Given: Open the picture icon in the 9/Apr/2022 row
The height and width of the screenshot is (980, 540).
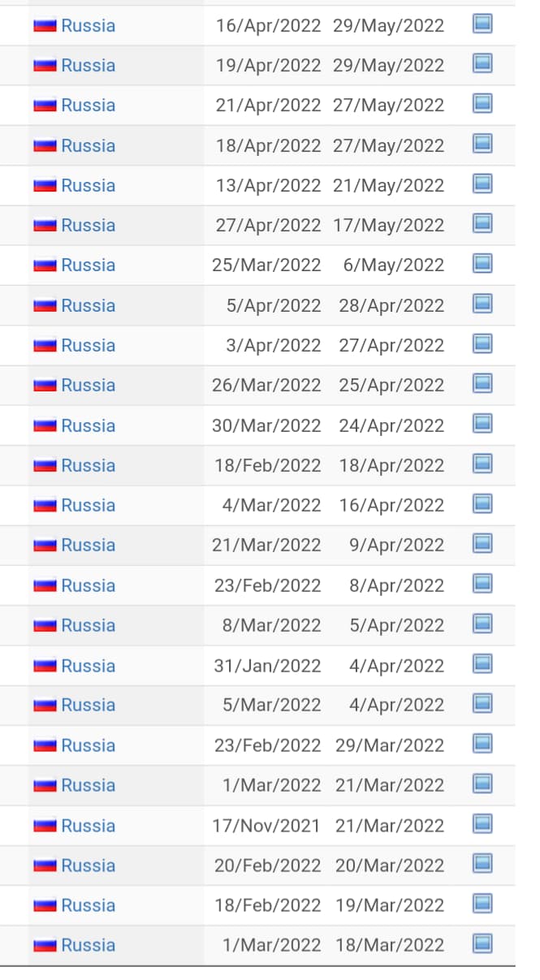Looking at the screenshot, I should pos(482,544).
